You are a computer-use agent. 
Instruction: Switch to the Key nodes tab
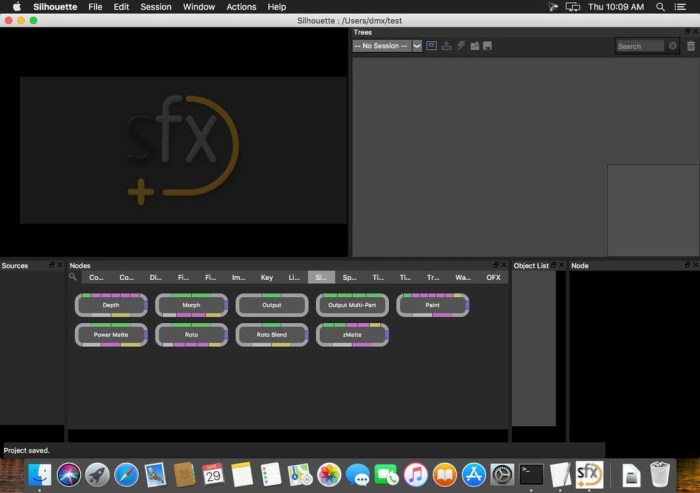(266, 277)
